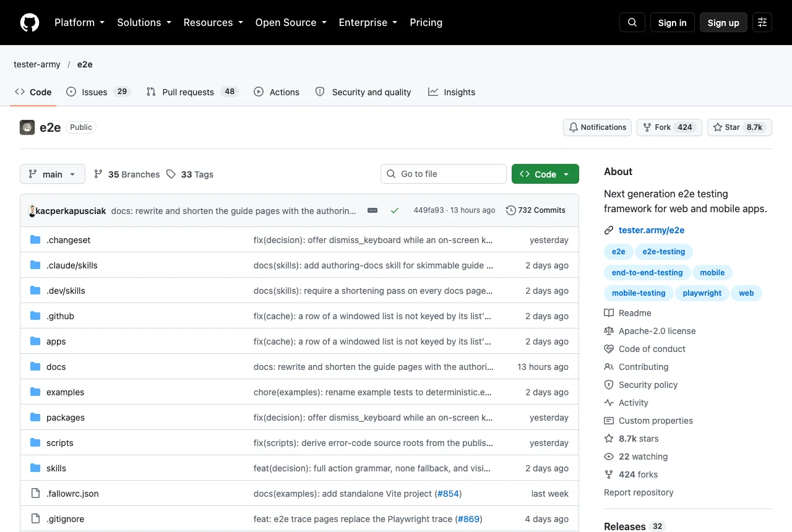Open the appearance settings icon button
Screen dimensions: 792x532
762,22
